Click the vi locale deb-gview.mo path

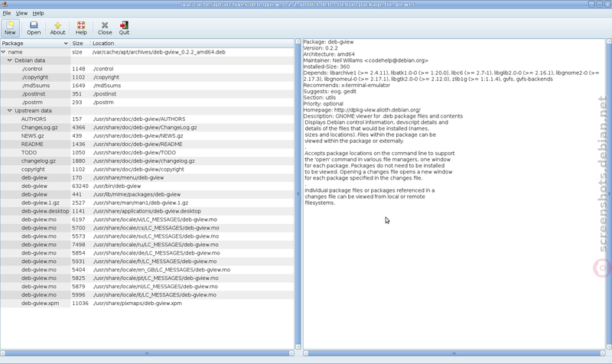click(x=155, y=219)
